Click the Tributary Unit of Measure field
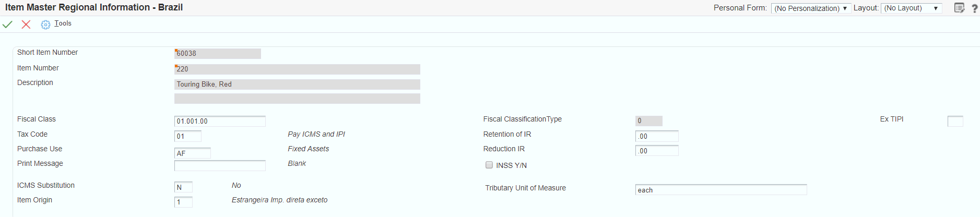Viewport: 980px width, 217px height. [x=721, y=190]
